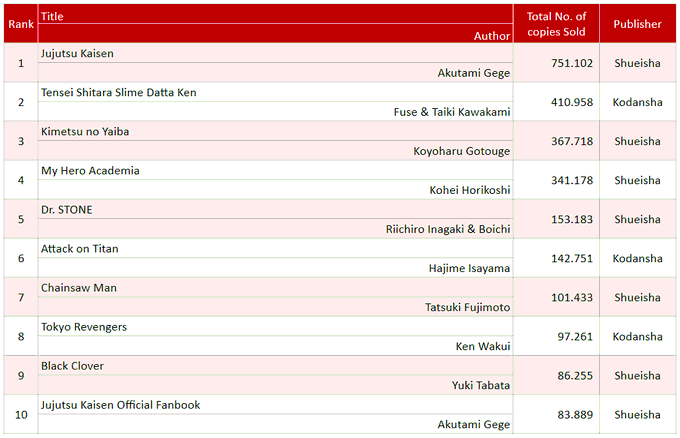This screenshot has height=438, width=680.
Task: Select the Chainsaw Man title
Action: pyautogui.click(x=78, y=288)
